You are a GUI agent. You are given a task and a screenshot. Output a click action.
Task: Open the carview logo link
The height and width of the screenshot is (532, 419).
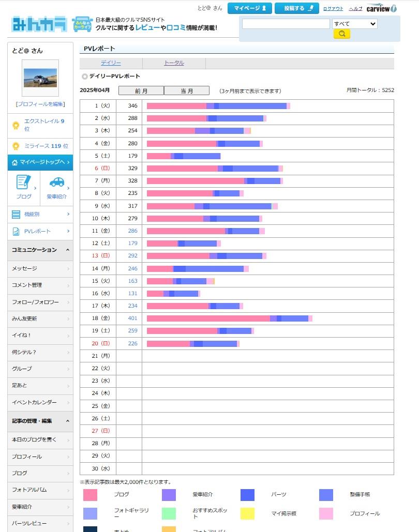click(382, 8)
